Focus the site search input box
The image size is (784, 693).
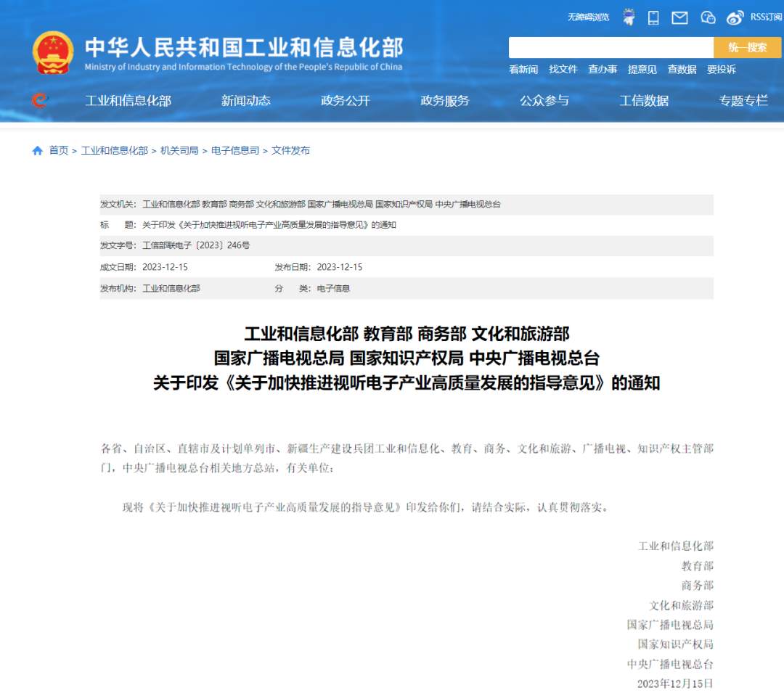[611, 48]
